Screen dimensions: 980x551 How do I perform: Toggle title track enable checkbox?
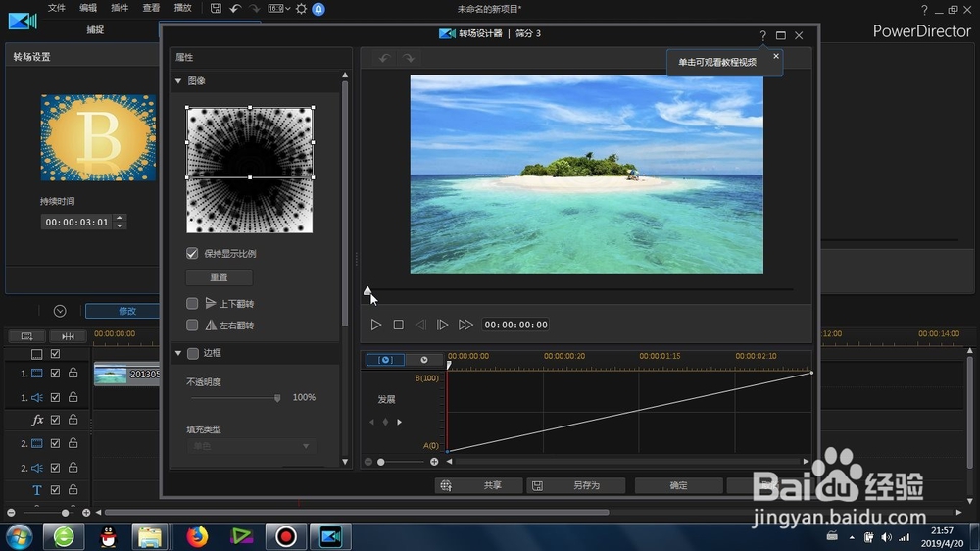point(55,490)
